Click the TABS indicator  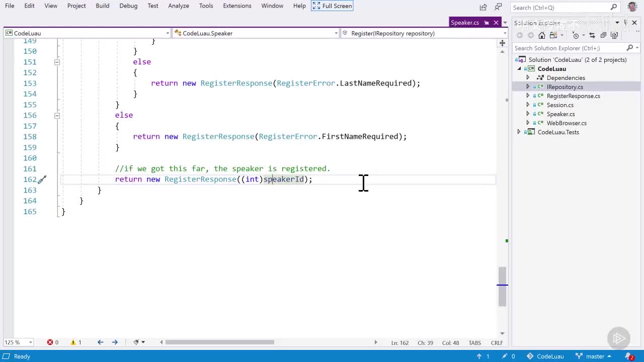coord(474,343)
